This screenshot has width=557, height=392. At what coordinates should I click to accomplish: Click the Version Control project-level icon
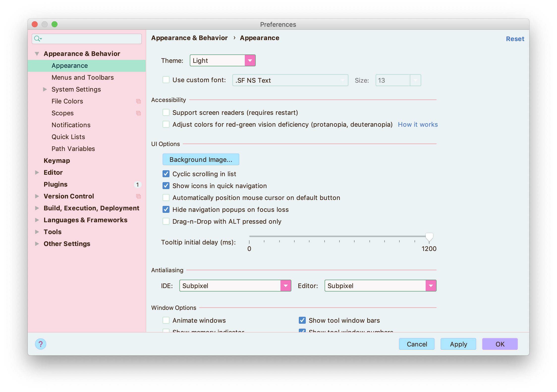139,196
